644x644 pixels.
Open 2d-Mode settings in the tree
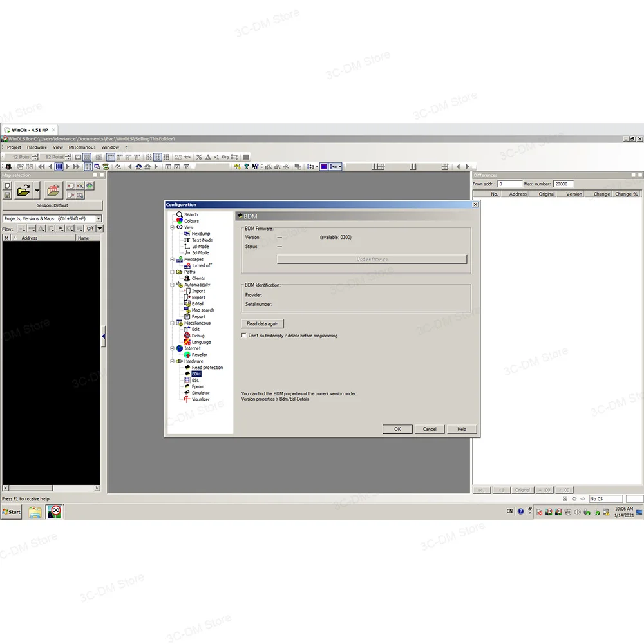tap(200, 247)
